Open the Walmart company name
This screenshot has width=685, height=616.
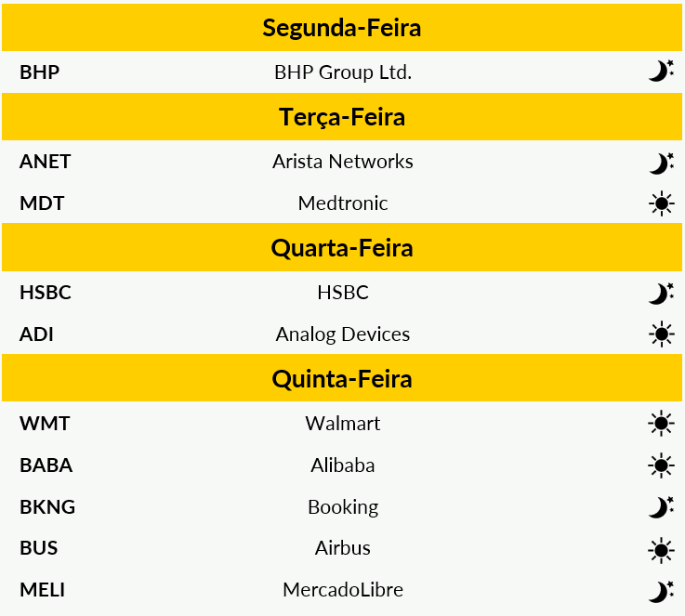tap(343, 424)
